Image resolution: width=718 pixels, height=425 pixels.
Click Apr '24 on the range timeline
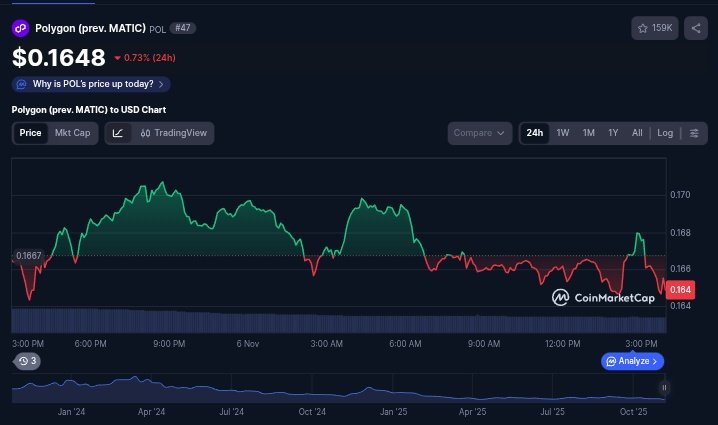152,412
